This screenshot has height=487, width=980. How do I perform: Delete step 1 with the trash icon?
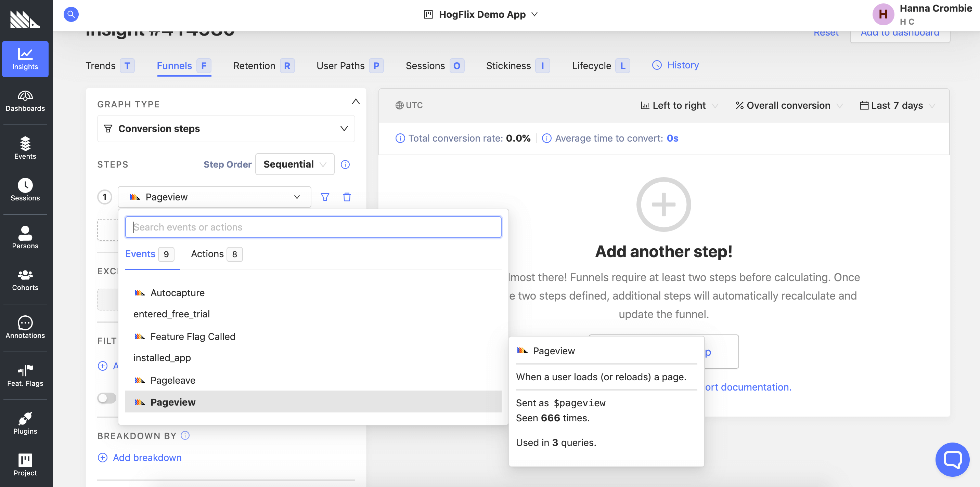[x=347, y=197]
